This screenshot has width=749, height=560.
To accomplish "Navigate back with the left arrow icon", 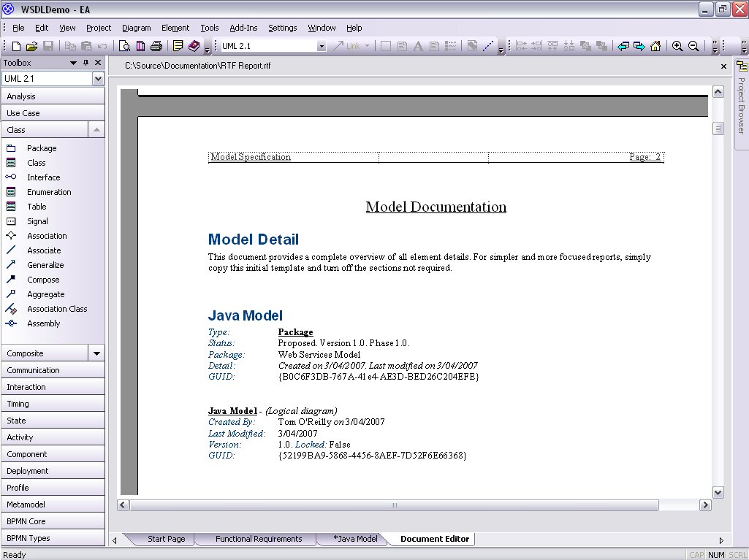I will tap(623, 46).
